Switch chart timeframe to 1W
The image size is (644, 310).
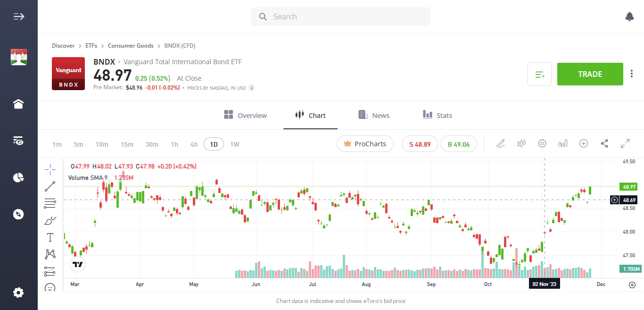click(234, 144)
